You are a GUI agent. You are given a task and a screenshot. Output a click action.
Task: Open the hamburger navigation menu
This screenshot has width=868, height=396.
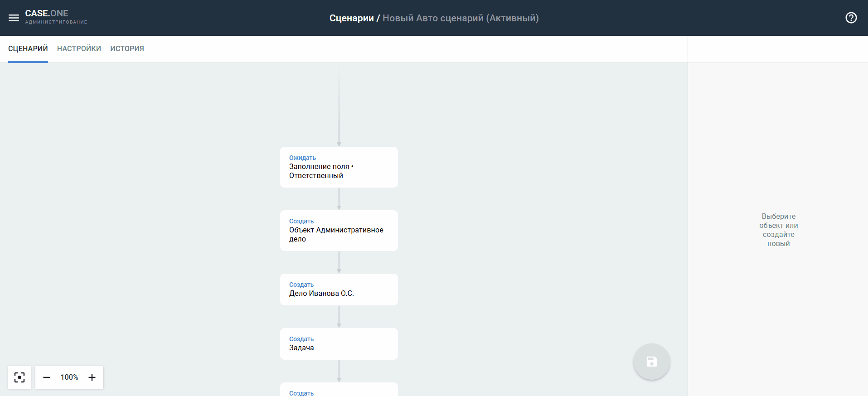[x=14, y=18]
